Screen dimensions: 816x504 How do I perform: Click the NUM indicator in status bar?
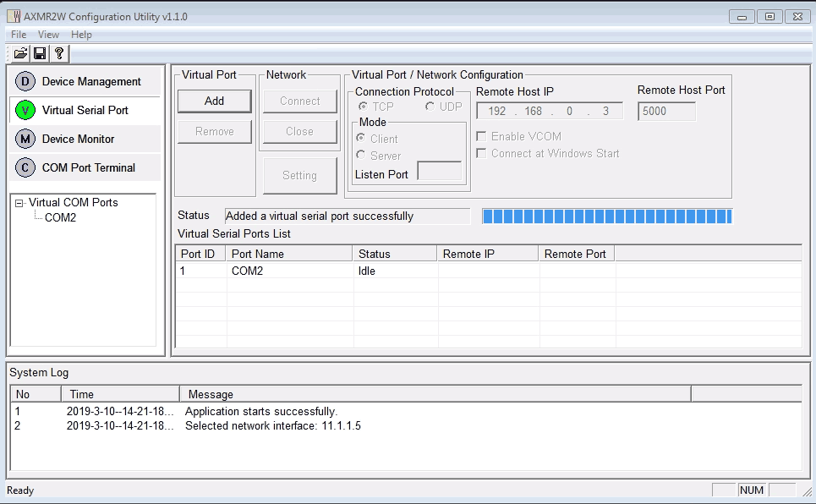752,490
